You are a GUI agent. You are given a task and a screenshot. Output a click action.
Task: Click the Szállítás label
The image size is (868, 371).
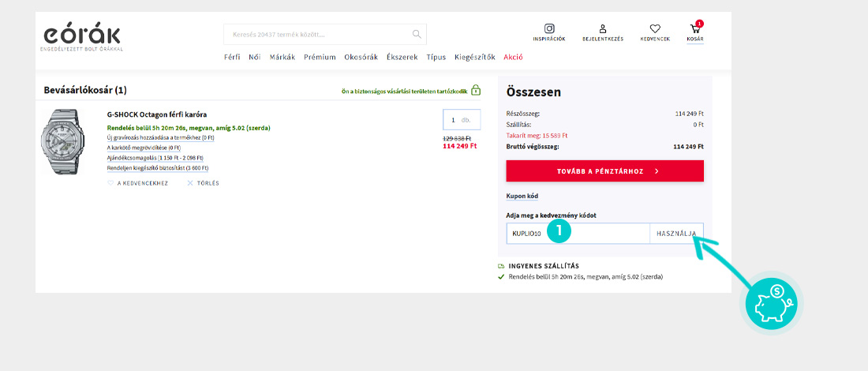(x=518, y=125)
